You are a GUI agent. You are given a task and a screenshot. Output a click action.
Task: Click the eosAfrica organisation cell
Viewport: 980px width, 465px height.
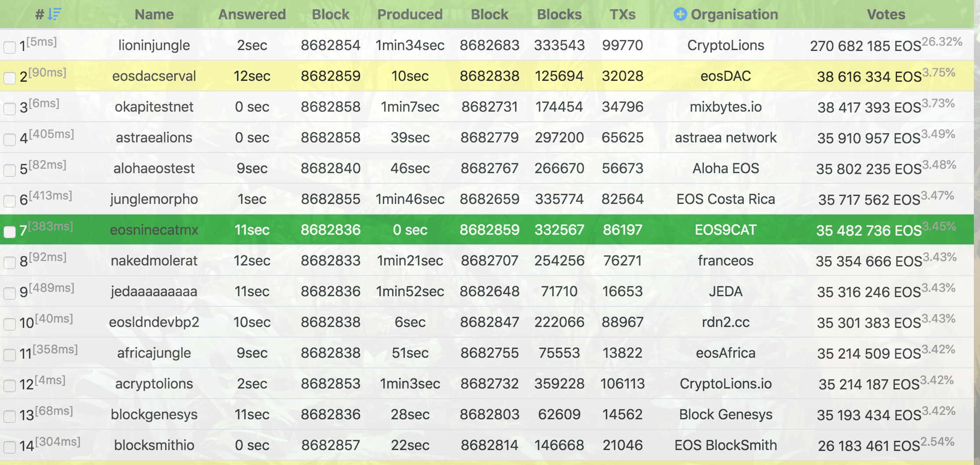coord(726,353)
